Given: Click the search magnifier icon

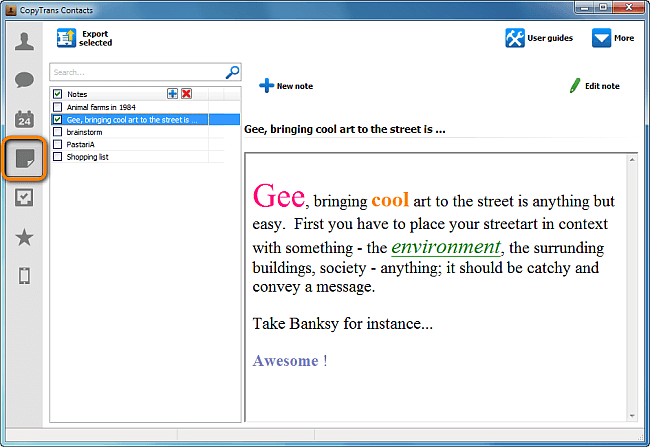Looking at the screenshot, I should (232, 72).
